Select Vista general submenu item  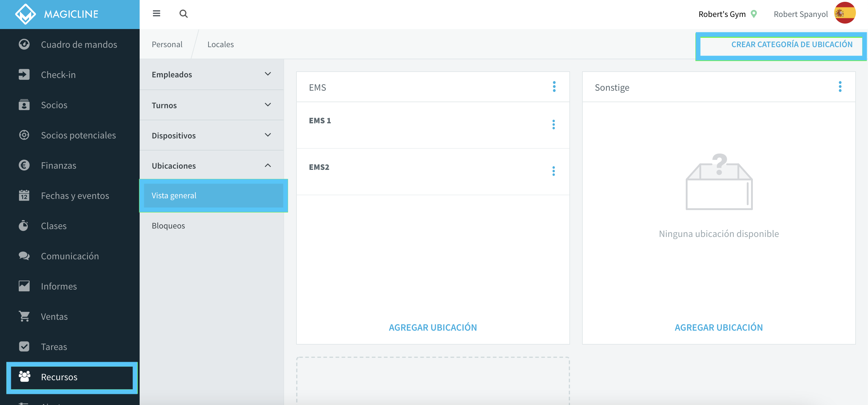(x=214, y=196)
